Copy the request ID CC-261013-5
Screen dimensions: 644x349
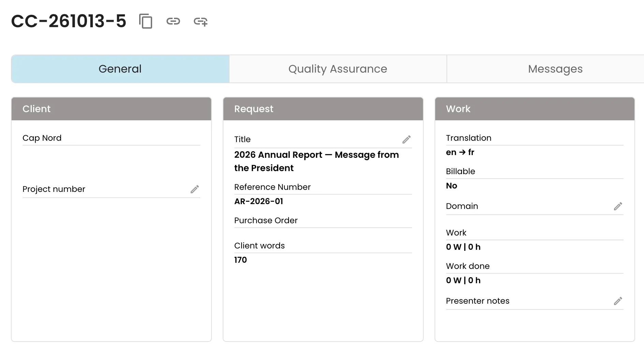point(146,21)
